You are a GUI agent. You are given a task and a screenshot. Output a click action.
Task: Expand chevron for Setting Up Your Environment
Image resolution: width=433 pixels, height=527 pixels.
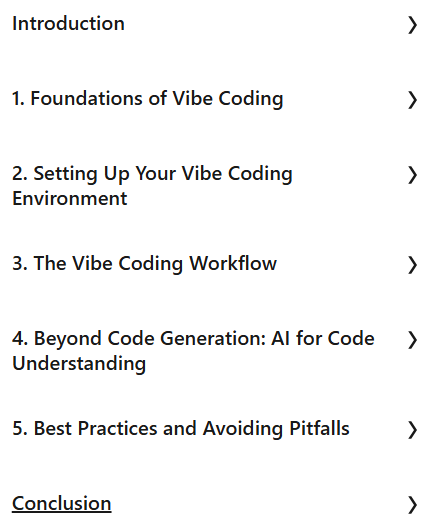pos(412,175)
